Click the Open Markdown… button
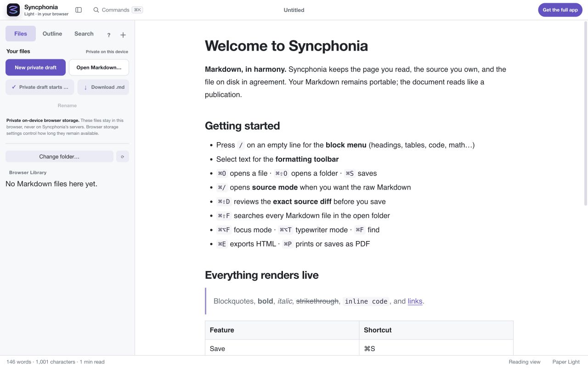588x368 pixels. 99,67
